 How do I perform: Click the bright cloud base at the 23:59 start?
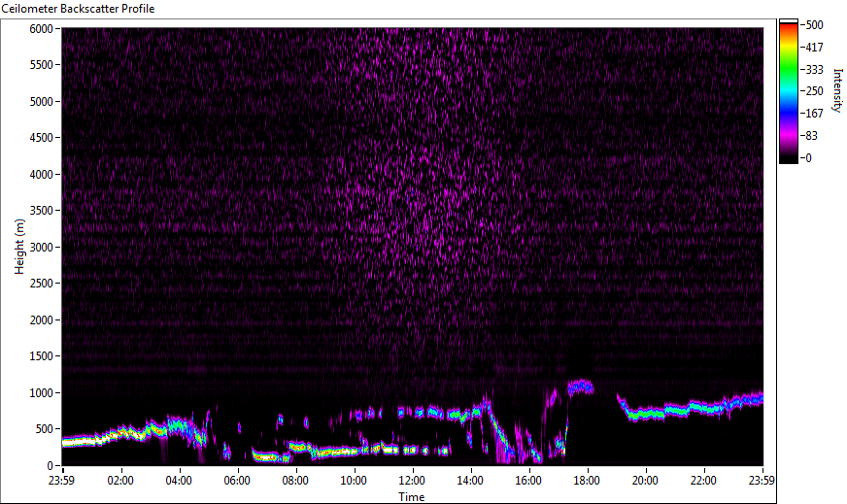(x=83, y=441)
